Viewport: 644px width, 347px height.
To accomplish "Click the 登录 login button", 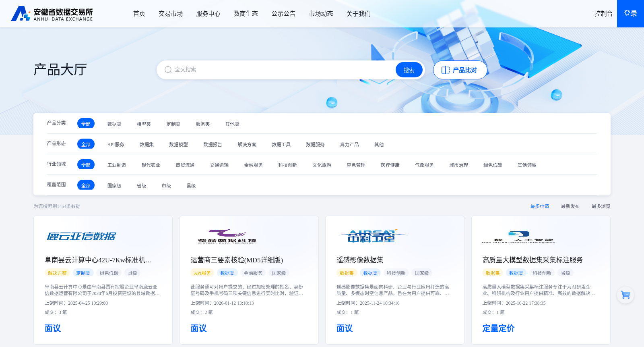I will 630,14.
